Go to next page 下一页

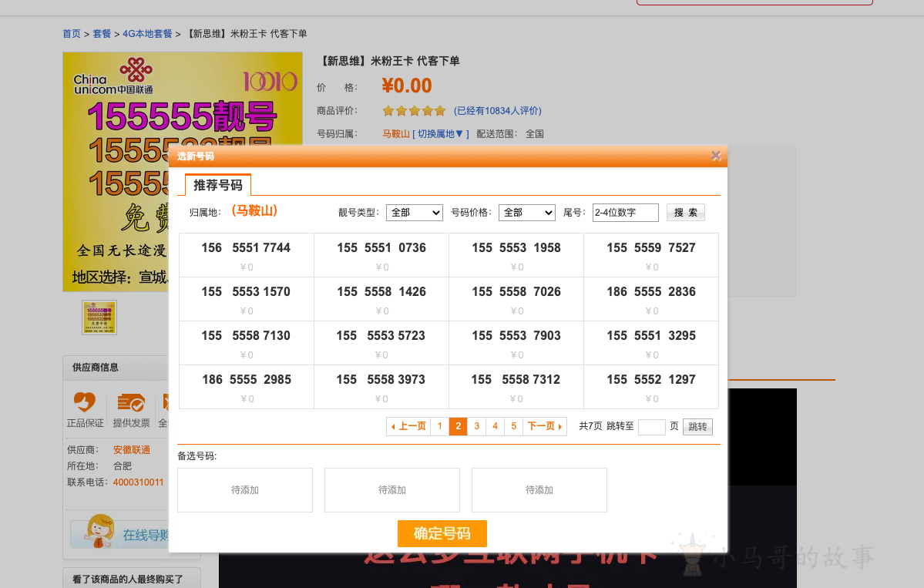(x=545, y=426)
